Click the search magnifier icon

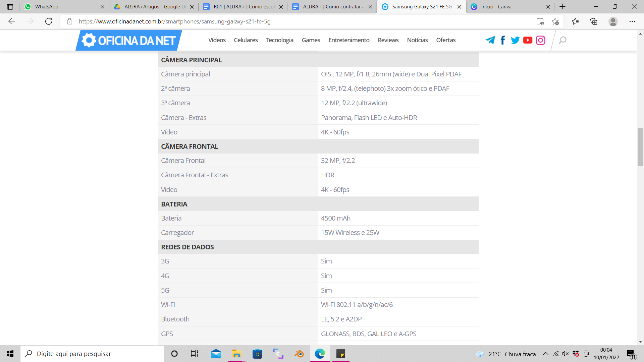tap(562, 40)
